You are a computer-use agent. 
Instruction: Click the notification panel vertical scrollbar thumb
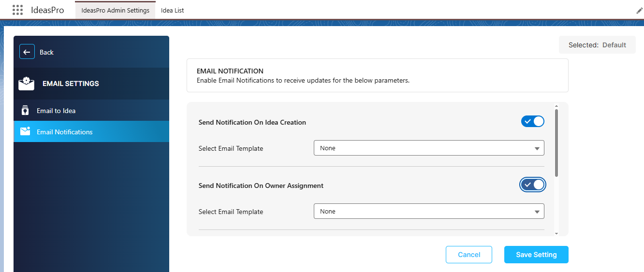556,143
